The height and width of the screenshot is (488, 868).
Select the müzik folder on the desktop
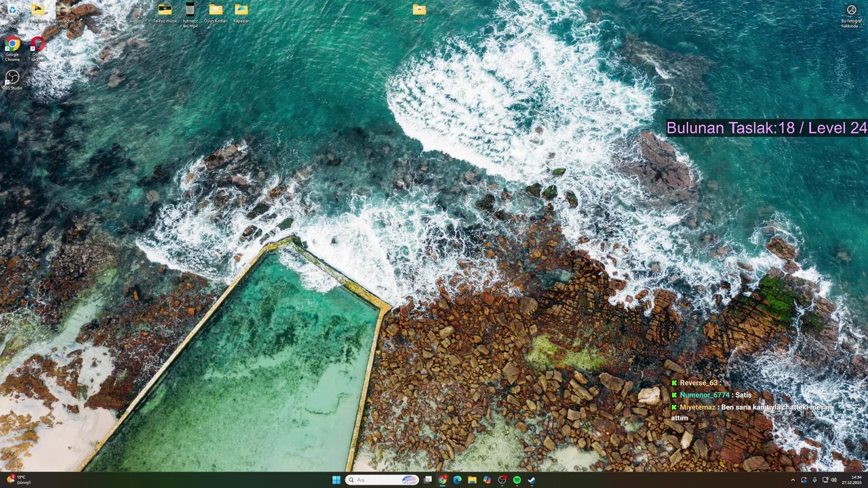419,14
